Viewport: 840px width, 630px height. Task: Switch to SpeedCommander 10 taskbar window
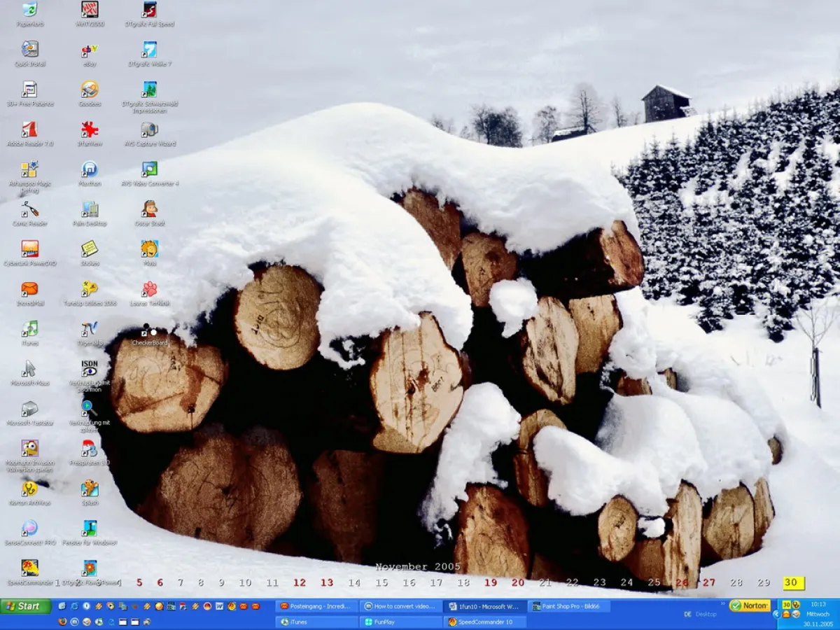485,622
